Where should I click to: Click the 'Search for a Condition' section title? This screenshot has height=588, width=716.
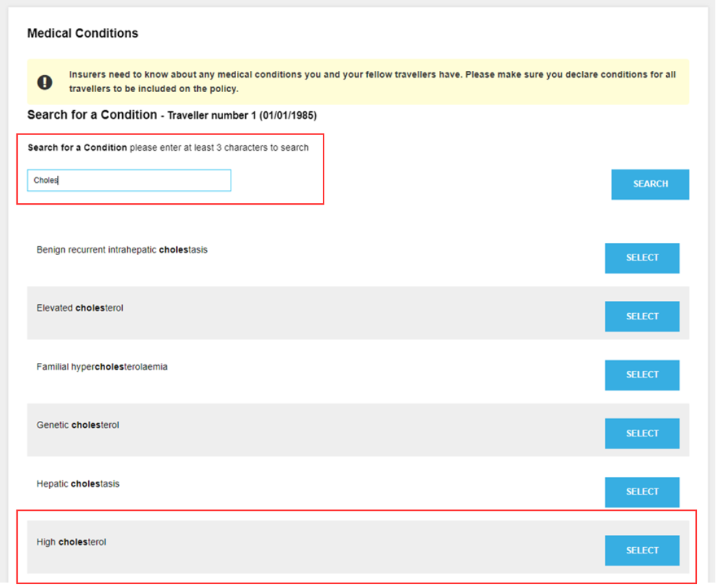point(92,115)
